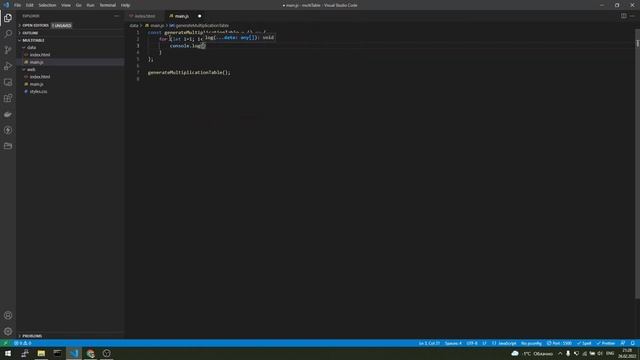Click generateMultiplicationTable() call on line 7
Screen dimensions: 640x360
[189, 72]
